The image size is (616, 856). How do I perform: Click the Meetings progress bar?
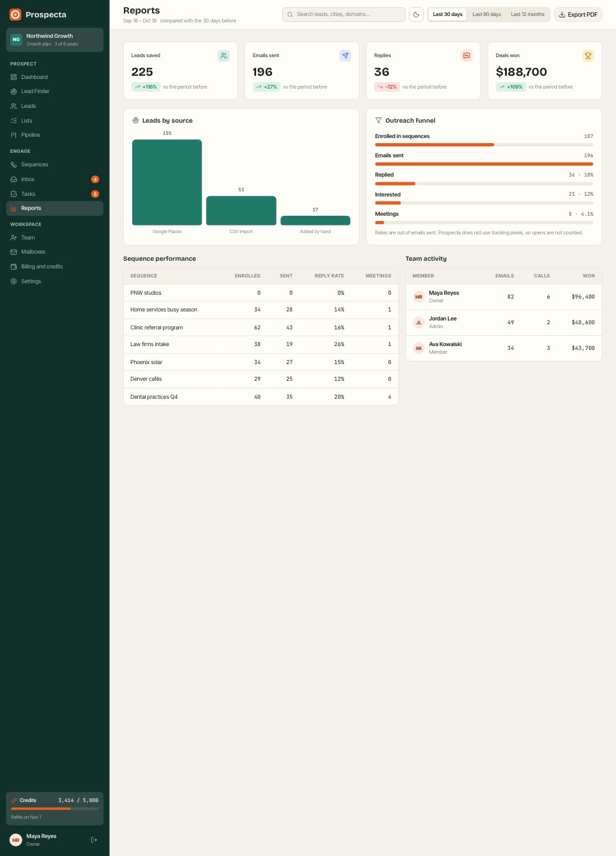click(484, 222)
